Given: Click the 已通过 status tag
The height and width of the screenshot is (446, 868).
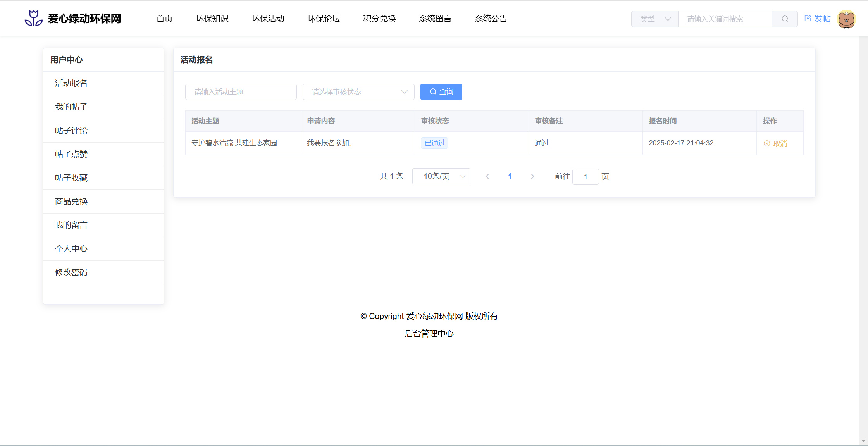Looking at the screenshot, I should pos(434,143).
